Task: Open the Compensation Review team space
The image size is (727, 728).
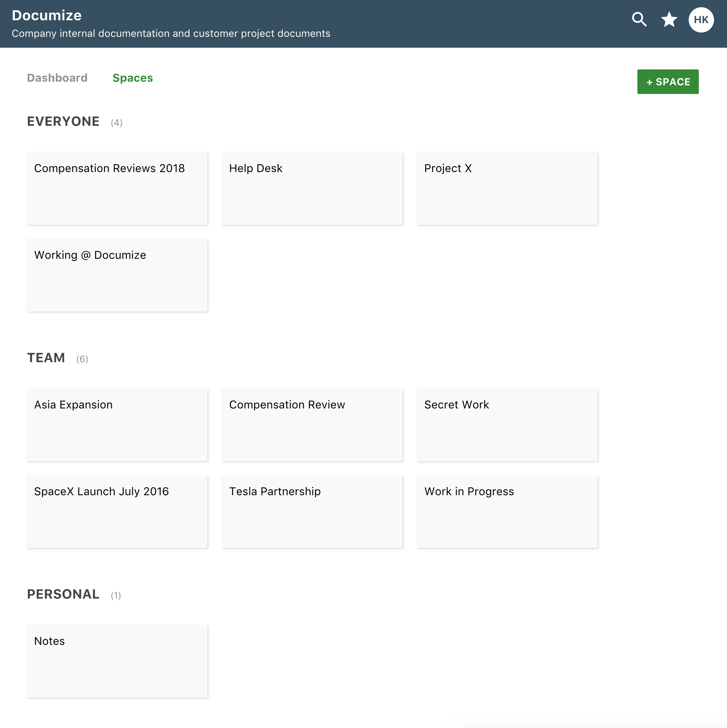Action: point(312,425)
